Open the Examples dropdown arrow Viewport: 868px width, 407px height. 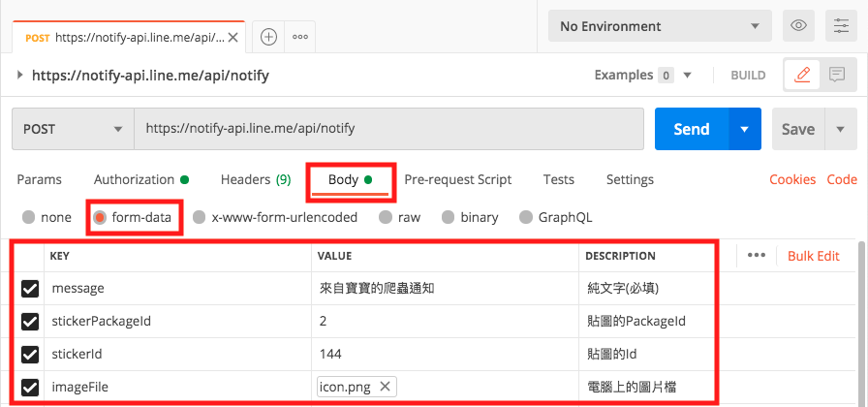pyautogui.click(x=688, y=75)
